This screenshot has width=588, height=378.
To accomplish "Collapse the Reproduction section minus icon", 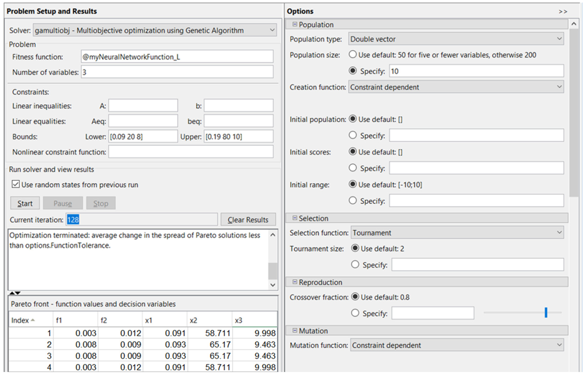I will click(x=295, y=282).
